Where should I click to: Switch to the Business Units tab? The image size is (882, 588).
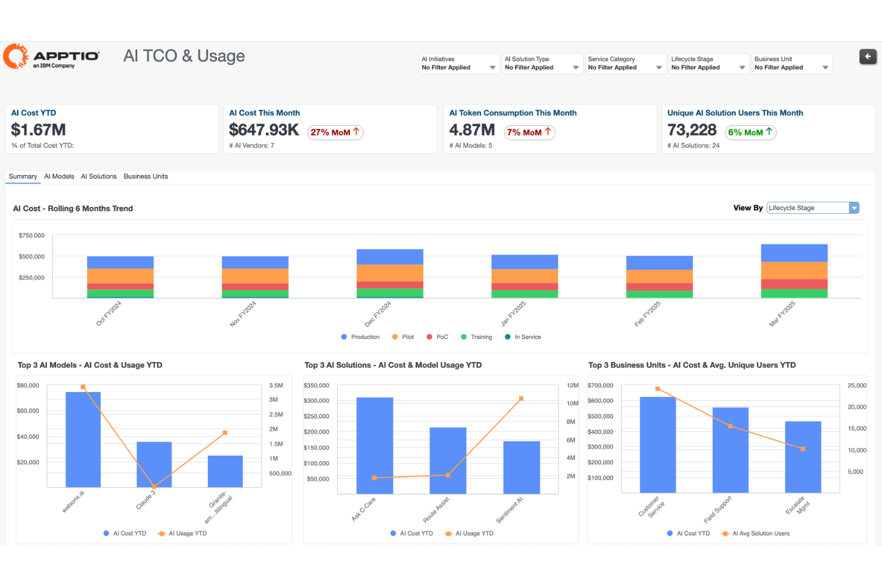(146, 176)
